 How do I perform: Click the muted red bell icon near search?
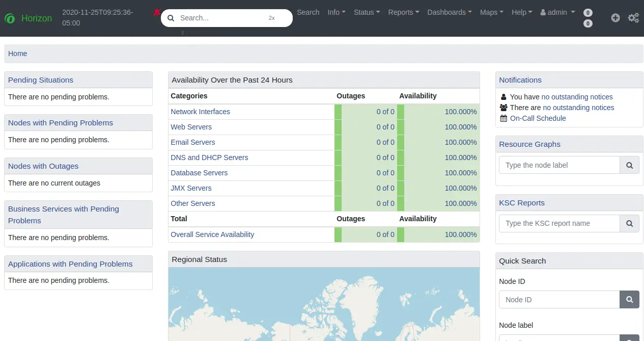(157, 12)
